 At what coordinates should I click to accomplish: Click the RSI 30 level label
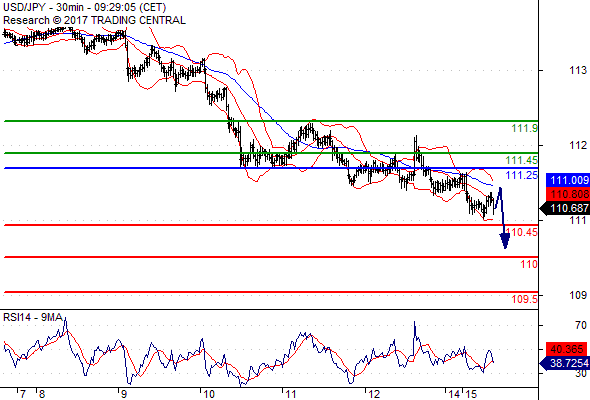(581, 373)
